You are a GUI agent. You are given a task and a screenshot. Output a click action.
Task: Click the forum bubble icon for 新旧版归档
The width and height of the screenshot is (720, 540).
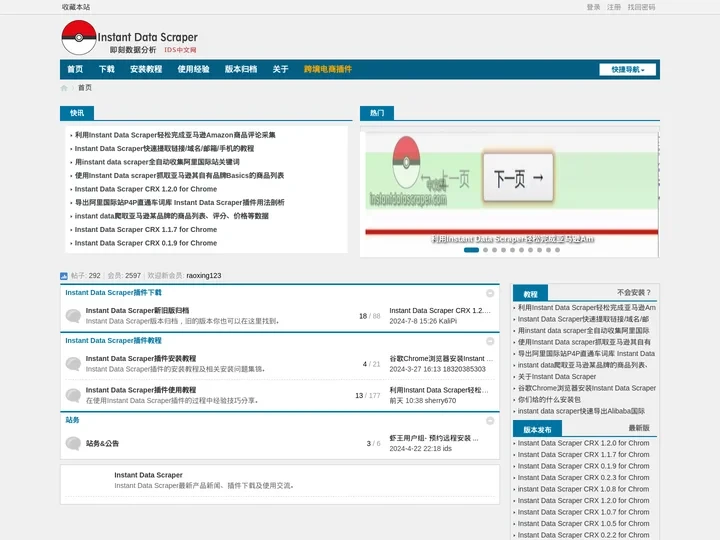[x=73, y=316]
